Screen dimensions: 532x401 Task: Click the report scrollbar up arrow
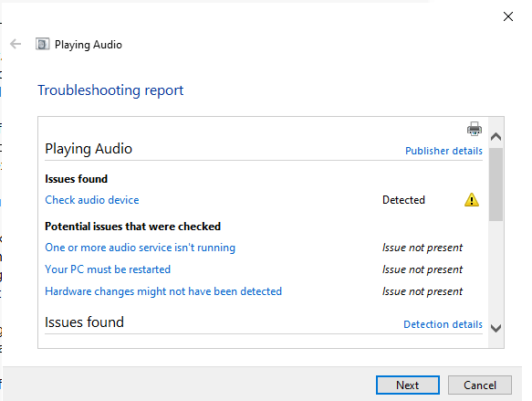pyautogui.click(x=495, y=137)
